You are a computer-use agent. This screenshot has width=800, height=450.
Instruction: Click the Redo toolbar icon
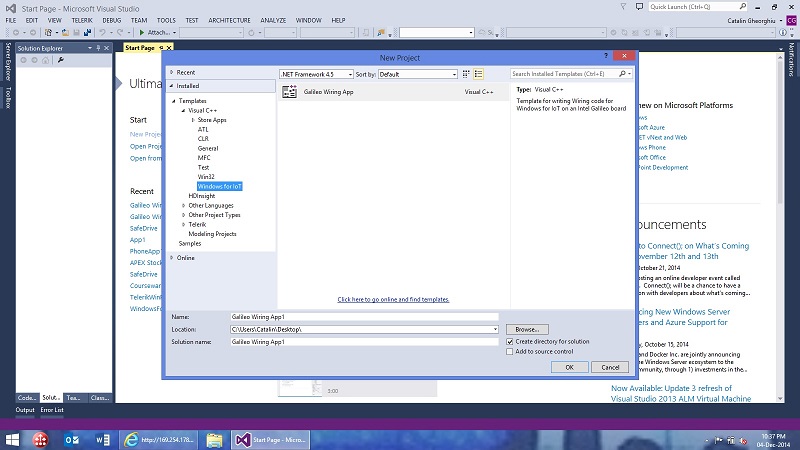pos(120,32)
